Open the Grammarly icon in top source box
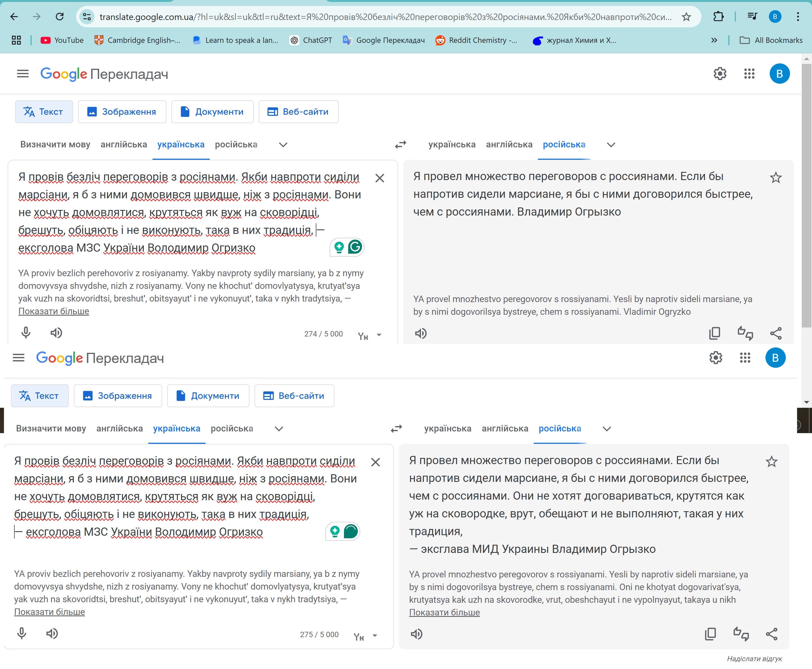The height and width of the screenshot is (669, 812). [355, 247]
